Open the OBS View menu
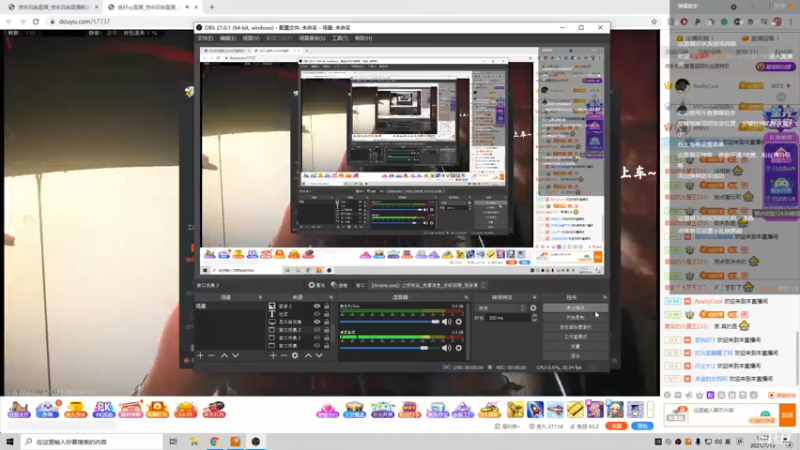800x450 pixels. tap(251, 38)
